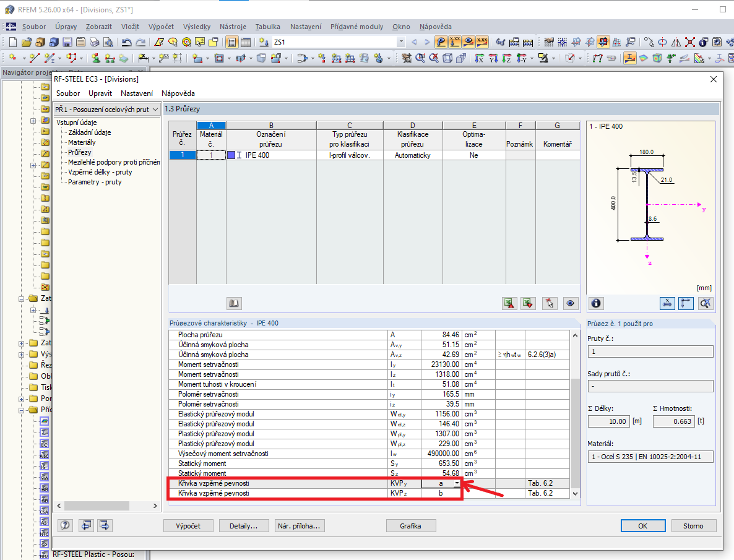
Task: Click the pick-in-graphic cursor icon below table
Action: coord(550,303)
